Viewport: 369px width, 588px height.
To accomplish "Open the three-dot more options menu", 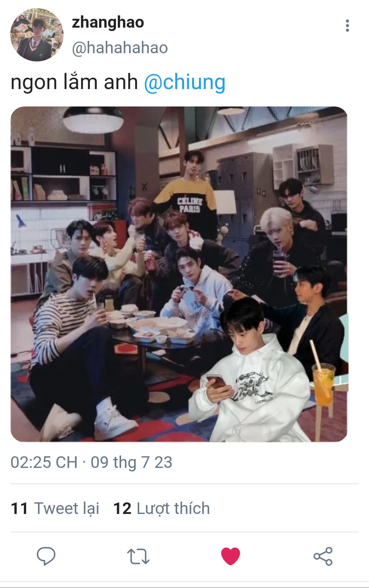I will [x=347, y=26].
